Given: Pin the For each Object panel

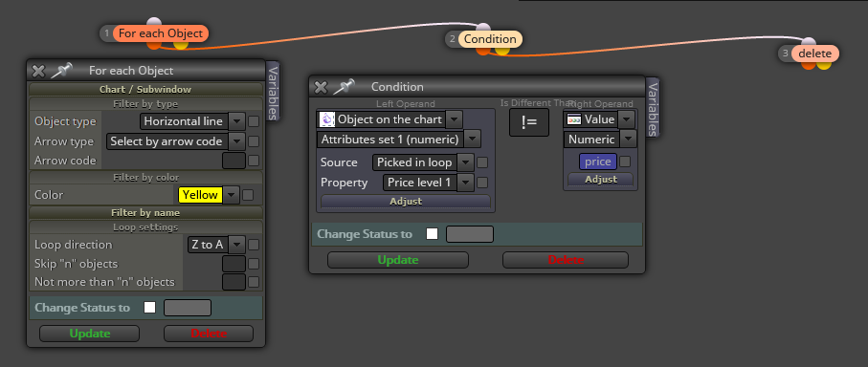Looking at the screenshot, I should point(62,71).
